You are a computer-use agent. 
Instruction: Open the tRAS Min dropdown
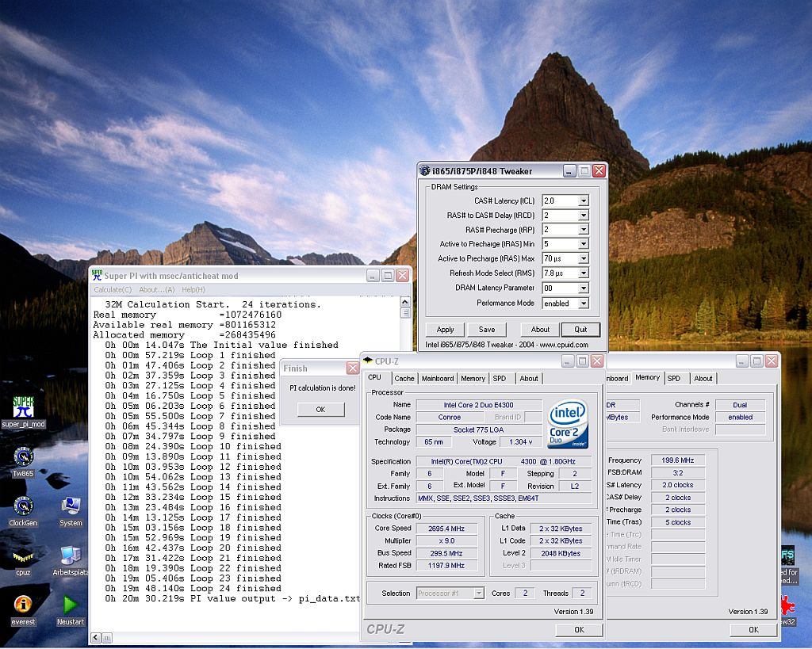point(584,244)
